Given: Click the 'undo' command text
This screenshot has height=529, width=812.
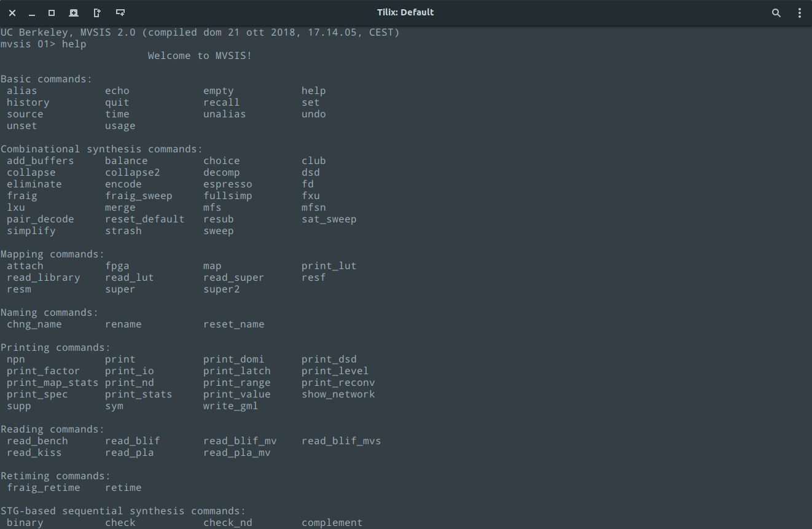Looking at the screenshot, I should click(x=314, y=114).
